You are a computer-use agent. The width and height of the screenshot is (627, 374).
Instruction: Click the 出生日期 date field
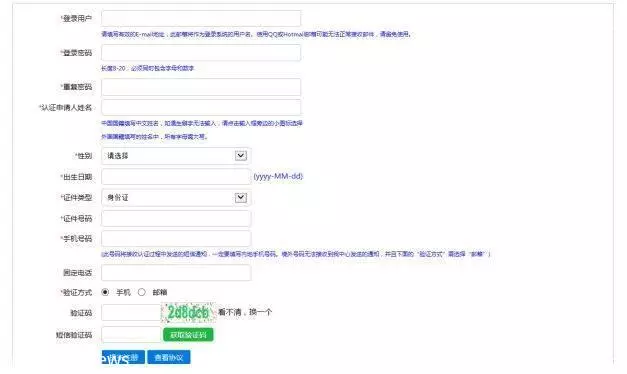tap(176, 176)
